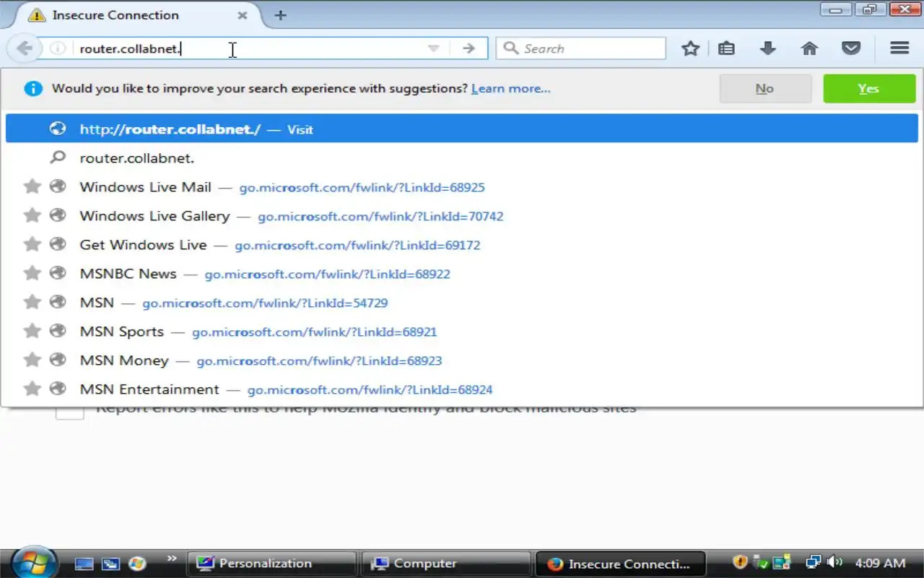924x578 pixels.
Task: Click Switch between windows quick launch icon
Action: pos(110,564)
